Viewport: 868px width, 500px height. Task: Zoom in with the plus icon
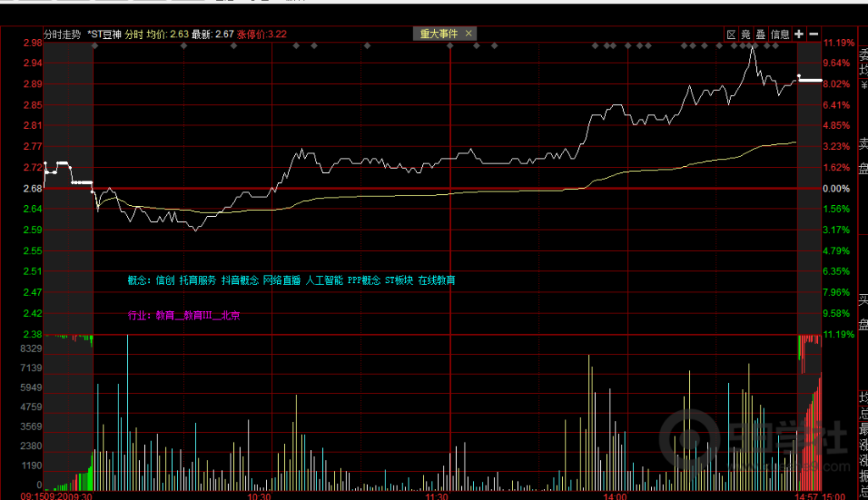click(x=799, y=34)
